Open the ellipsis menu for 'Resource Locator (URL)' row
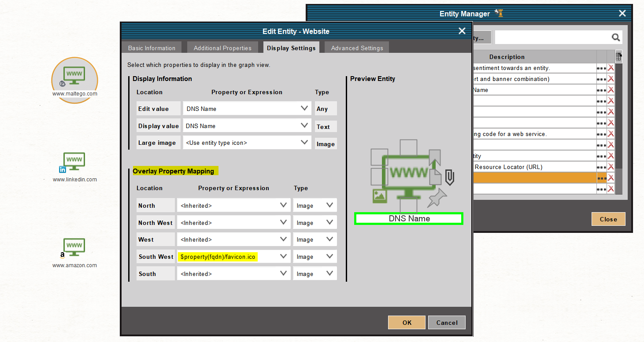Viewport: 644px width, 342px height. (x=601, y=167)
